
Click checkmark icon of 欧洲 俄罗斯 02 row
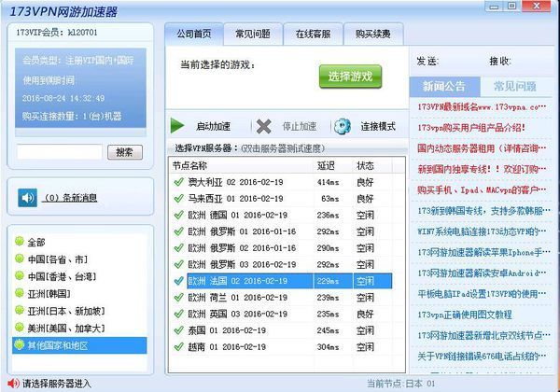178,247
